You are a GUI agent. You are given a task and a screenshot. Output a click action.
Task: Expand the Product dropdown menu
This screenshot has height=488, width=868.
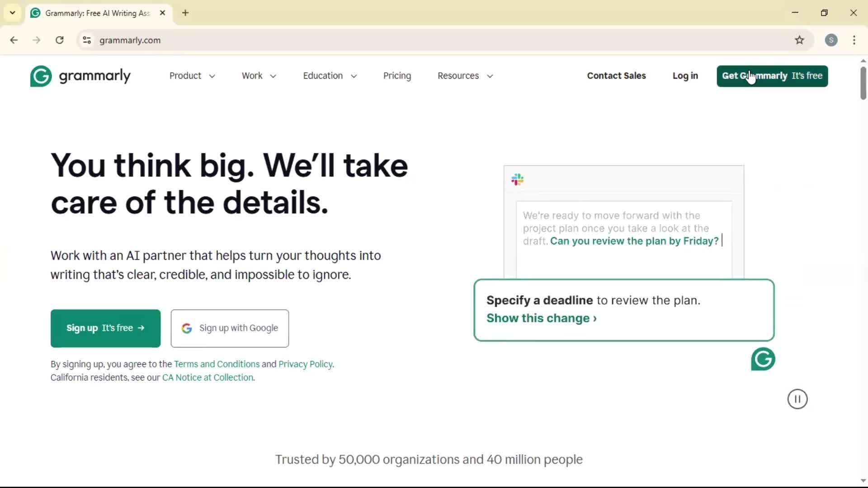(192, 76)
